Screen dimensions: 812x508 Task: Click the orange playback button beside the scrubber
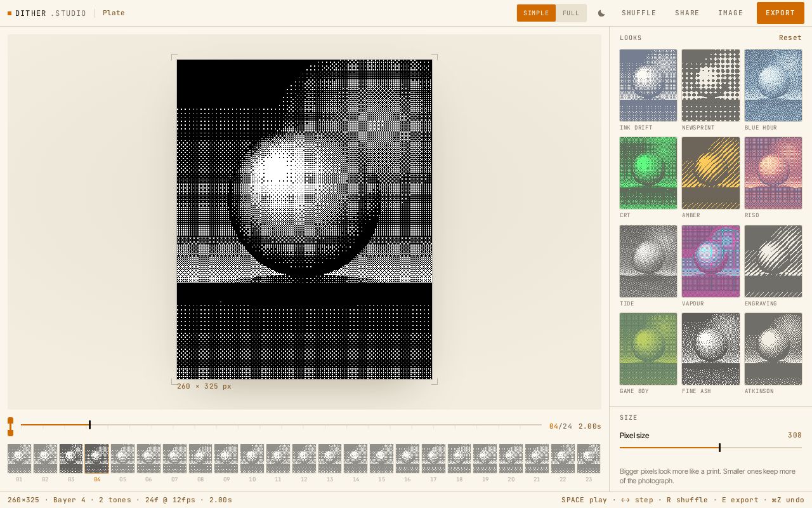[x=10, y=427]
